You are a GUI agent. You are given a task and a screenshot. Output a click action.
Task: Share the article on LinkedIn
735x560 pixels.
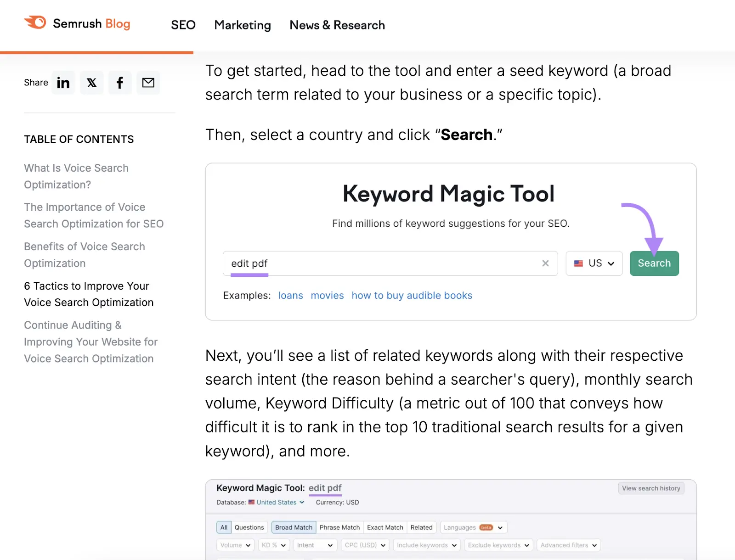click(63, 83)
